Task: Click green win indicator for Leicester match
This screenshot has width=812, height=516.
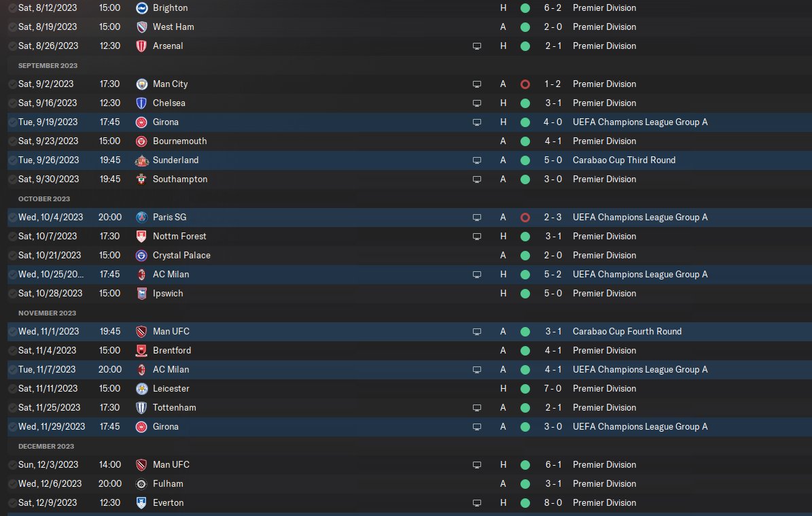Action: tap(525, 389)
